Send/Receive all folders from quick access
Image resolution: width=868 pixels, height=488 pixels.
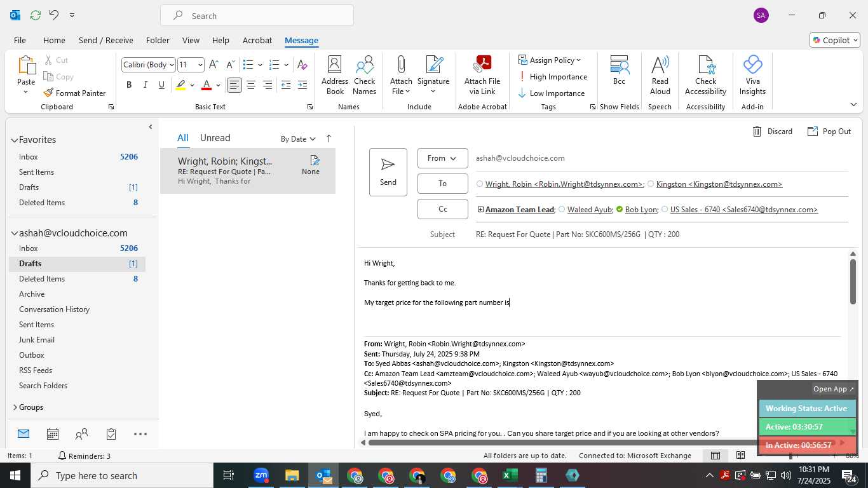tap(36, 15)
